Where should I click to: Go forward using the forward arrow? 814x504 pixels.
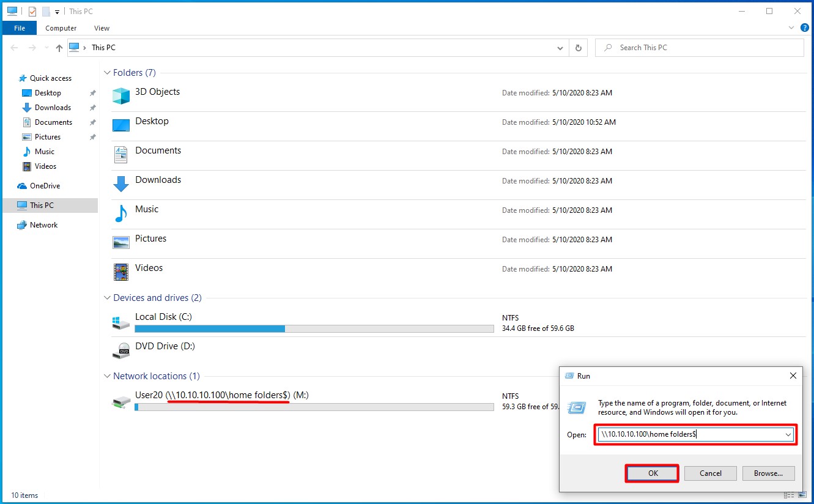point(32,48)
